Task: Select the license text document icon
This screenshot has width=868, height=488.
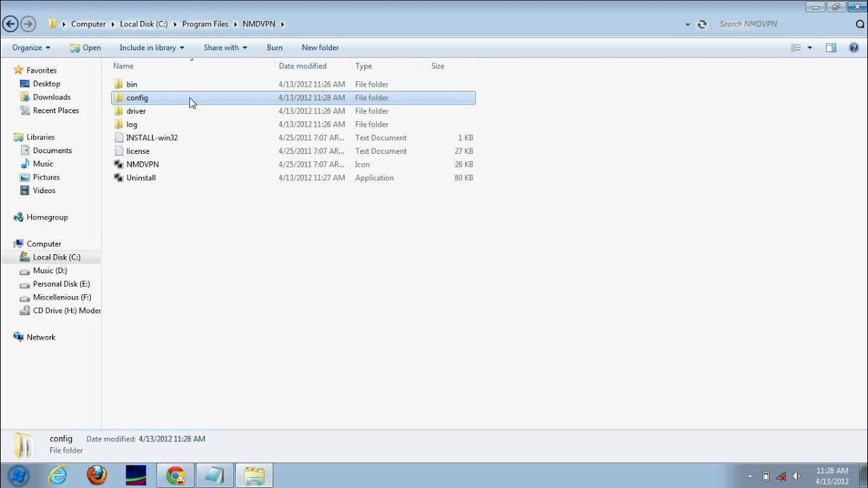Action: pos(119,150)
